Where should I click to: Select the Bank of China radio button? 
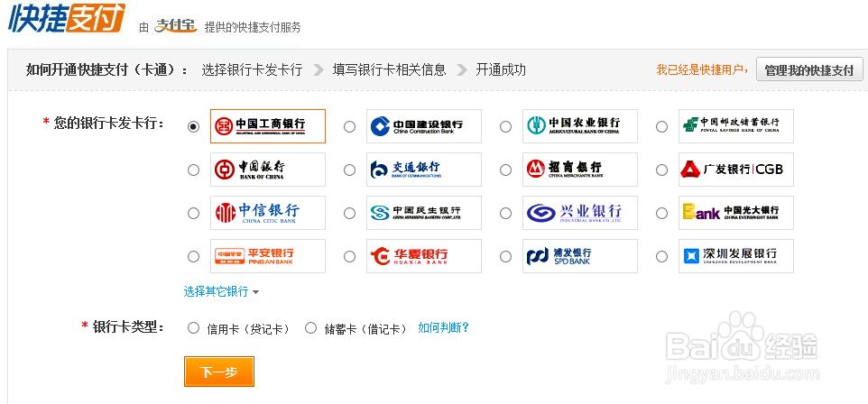(193, 170)
